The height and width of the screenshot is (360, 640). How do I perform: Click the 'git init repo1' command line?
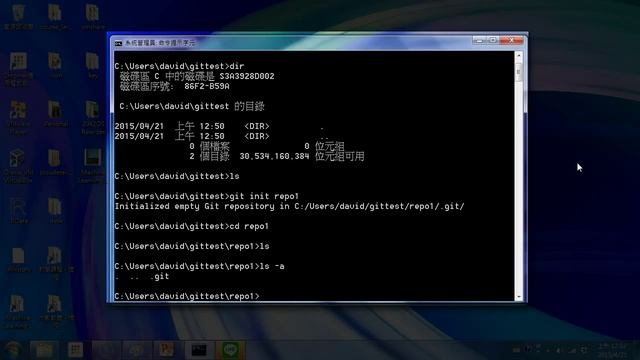point(207,196)
